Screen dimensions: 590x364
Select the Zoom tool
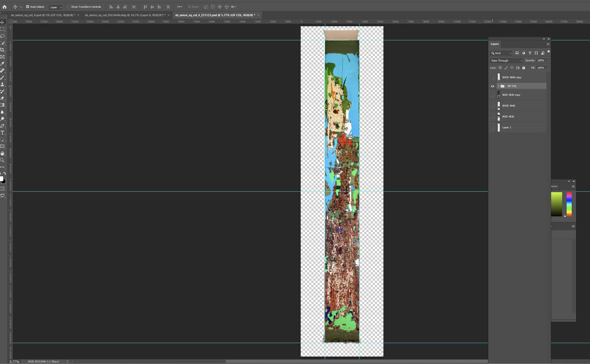(2, 160)
